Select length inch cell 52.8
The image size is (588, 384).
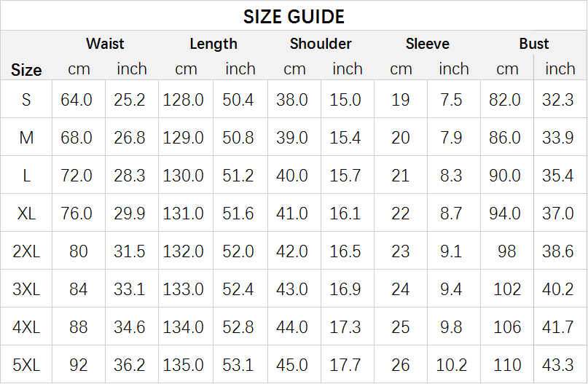click(x=238, y=327)
